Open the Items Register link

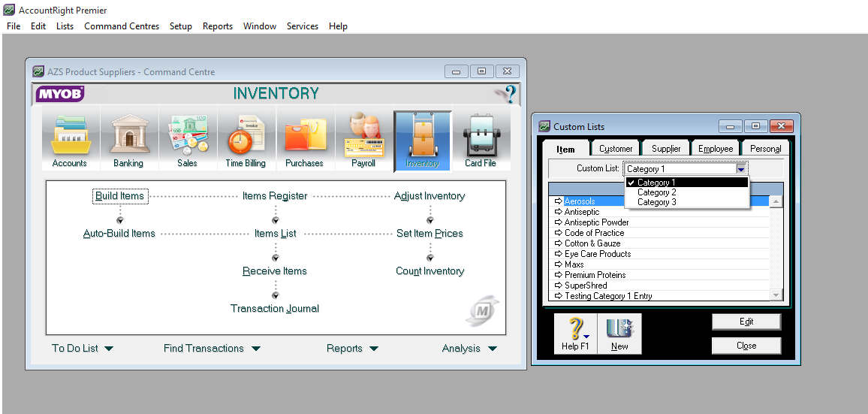click(275, 195)
